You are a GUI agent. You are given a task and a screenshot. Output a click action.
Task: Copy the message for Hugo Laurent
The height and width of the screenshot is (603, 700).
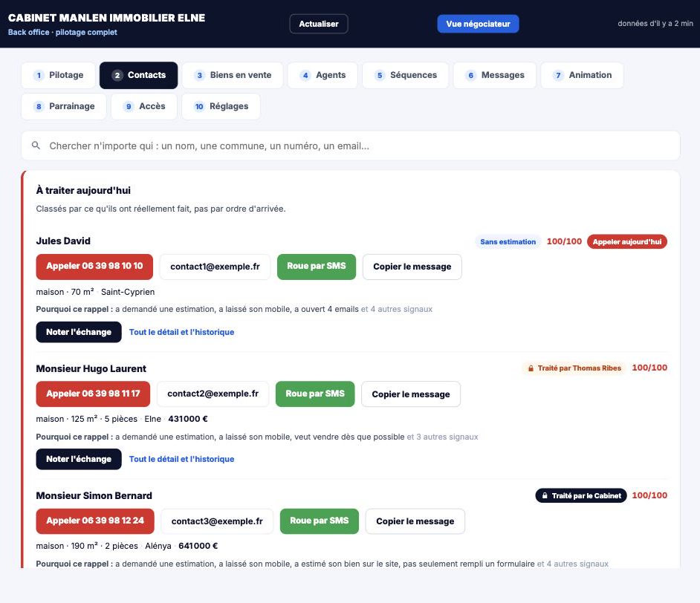411,394
